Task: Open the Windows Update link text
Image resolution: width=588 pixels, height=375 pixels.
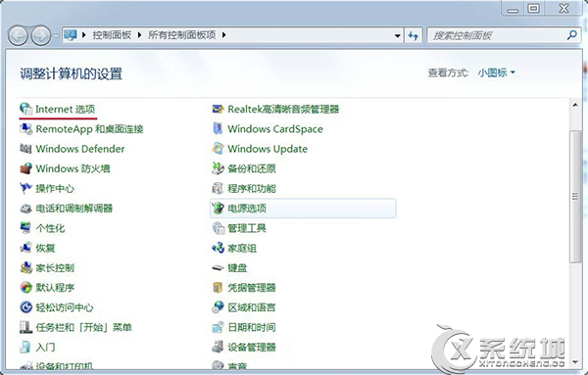Action: 268,149
